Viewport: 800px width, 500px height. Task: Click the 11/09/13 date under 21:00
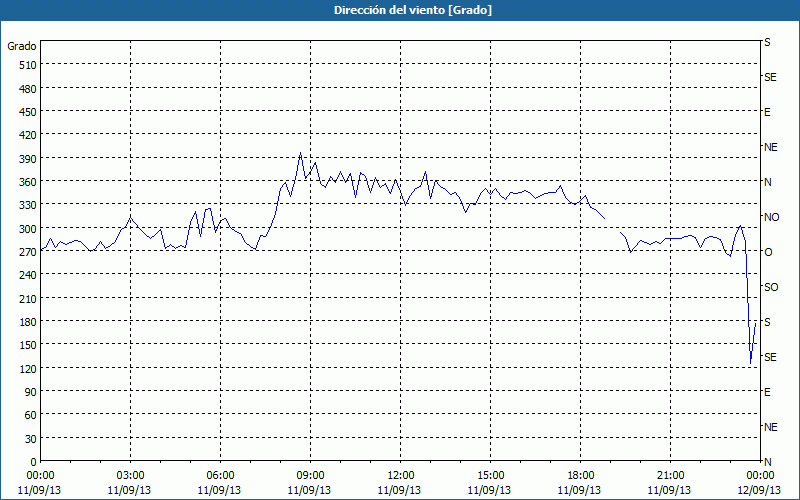pyautogui.click(x=670, y=490)
